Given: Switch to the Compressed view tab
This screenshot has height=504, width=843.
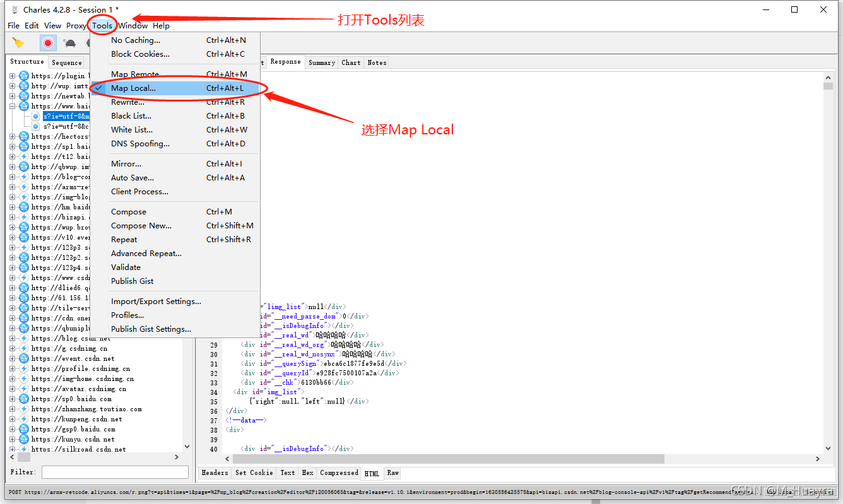Looking at the screenshot, I should click(339, 472).
